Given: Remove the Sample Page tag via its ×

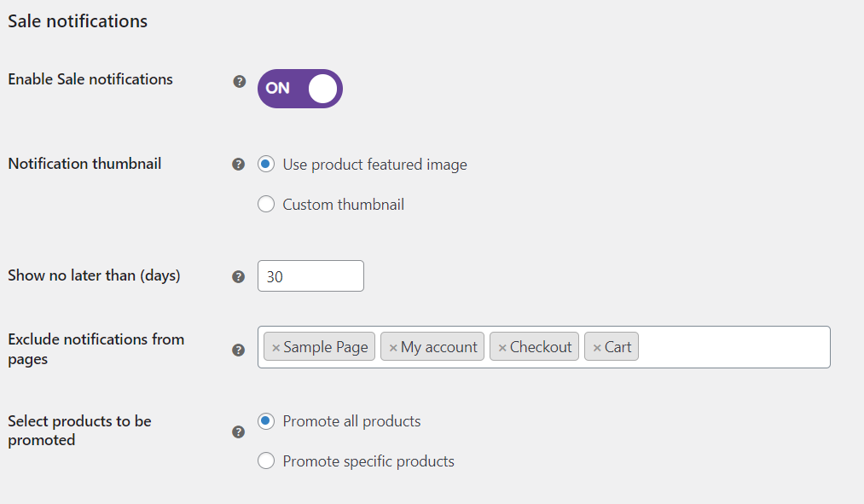Looking at the screenshot, I should point(275,348).
